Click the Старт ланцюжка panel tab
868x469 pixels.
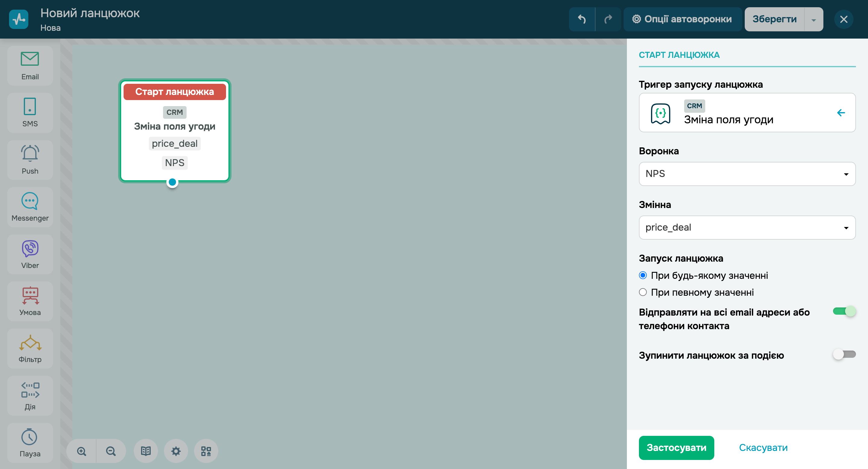pos(679,55)
